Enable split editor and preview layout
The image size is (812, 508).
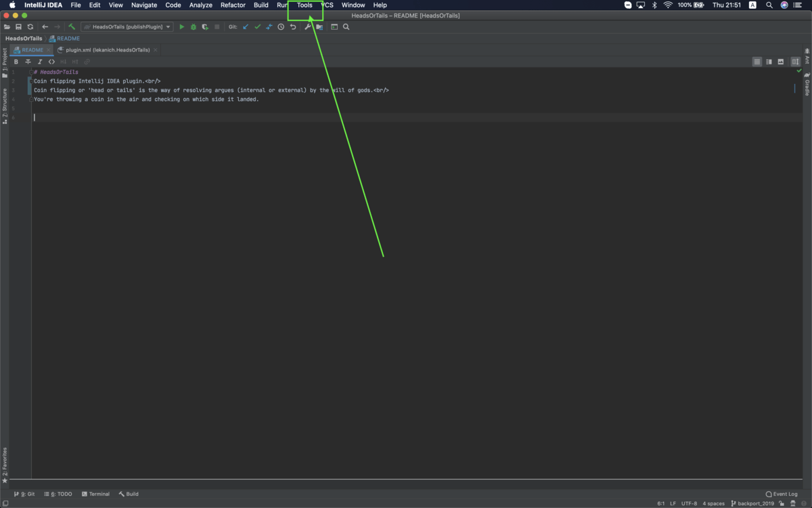769,61
